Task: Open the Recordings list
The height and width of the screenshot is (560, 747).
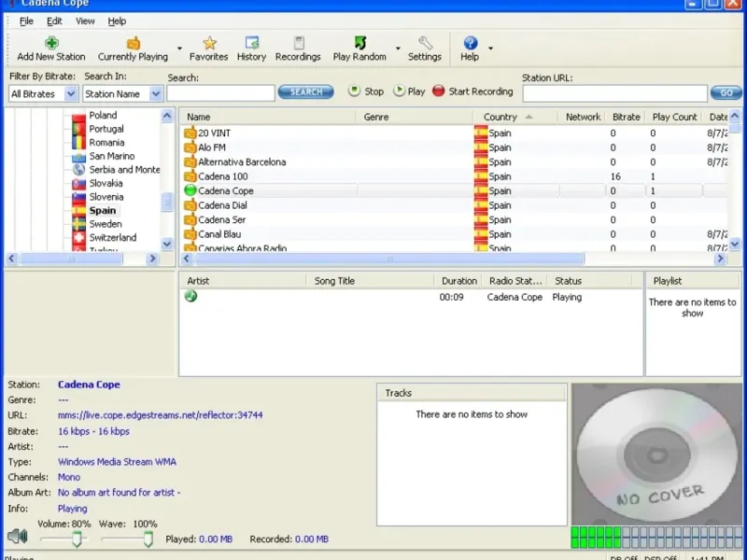Action: point(298,49)
